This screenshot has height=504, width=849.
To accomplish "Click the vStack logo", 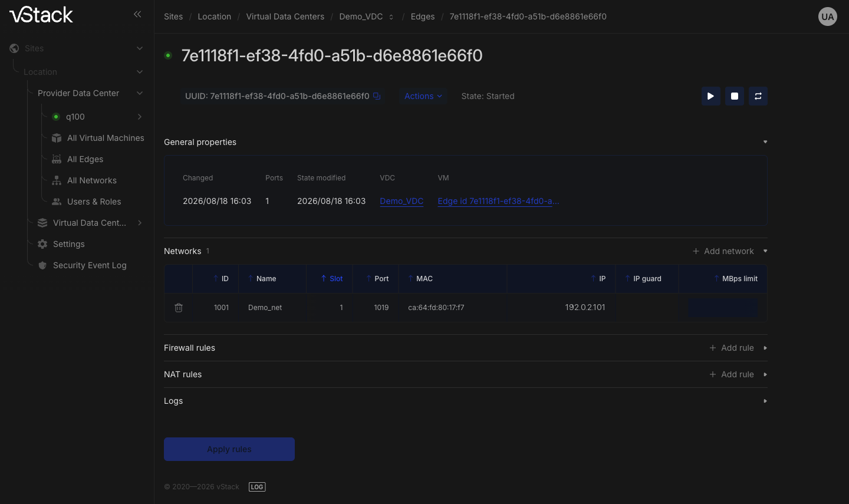I will pyautogui.click(x=41, y=15).
